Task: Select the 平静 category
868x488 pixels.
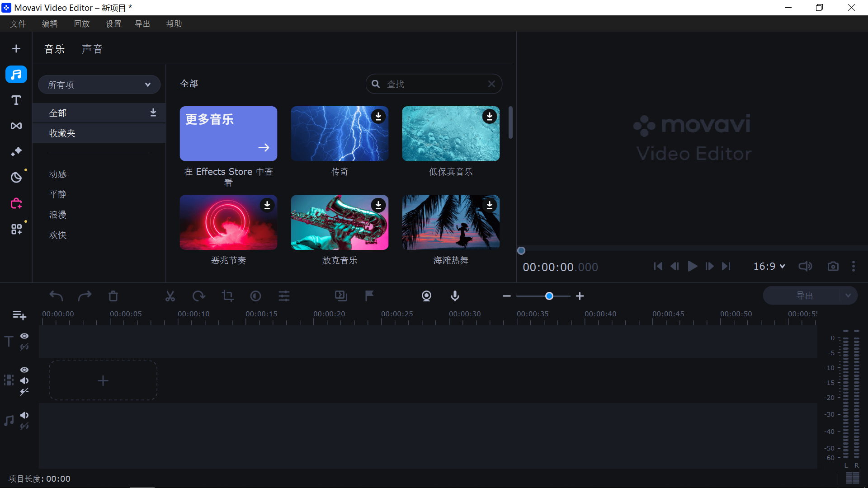Action: coord(58,194)
